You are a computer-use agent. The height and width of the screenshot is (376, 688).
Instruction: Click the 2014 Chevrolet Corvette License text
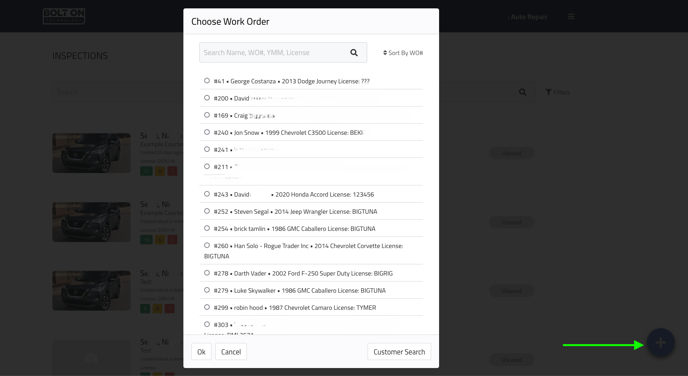point(359,246)
